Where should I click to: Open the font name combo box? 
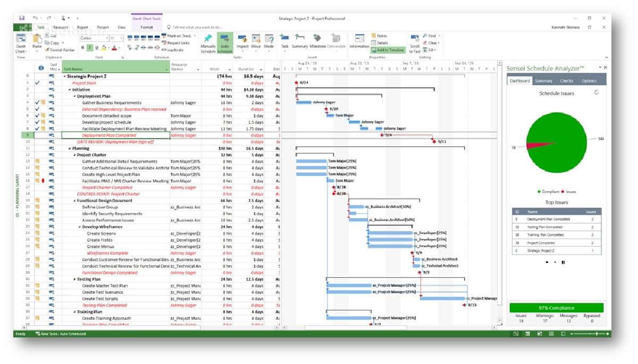point(94,38)
